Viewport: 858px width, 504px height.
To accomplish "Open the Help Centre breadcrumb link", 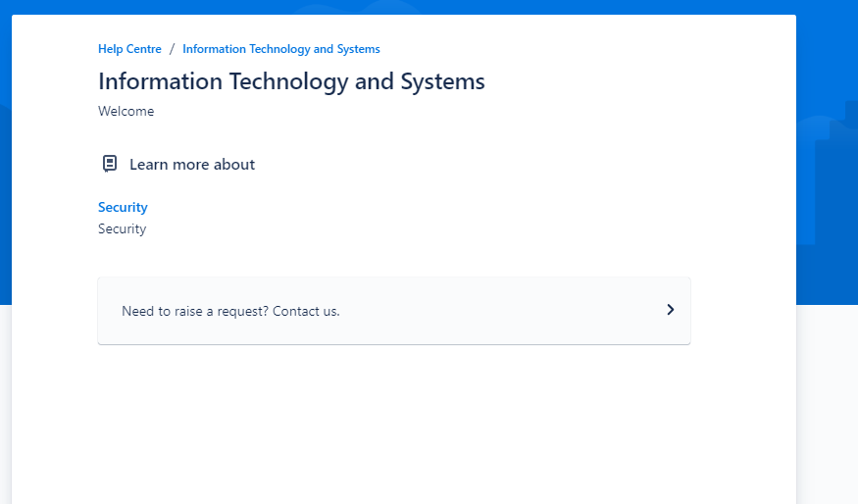I will (129, 49).
